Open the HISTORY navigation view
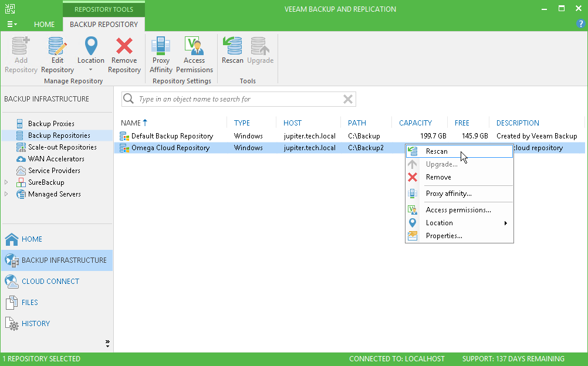This screenshot has height=366, width=588. (57, 323)
